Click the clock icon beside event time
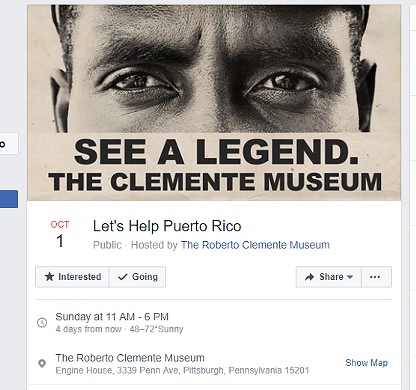The image size is (416, 390). point(42,322)
